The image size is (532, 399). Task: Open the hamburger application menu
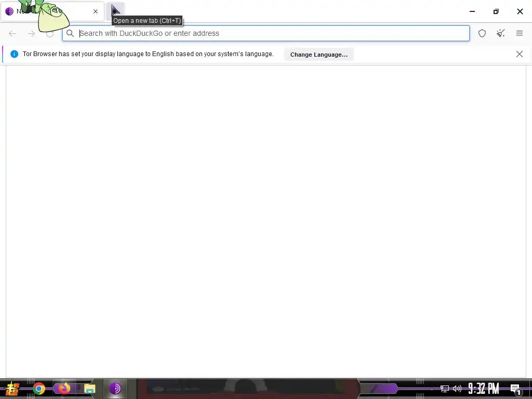[520, 33]
